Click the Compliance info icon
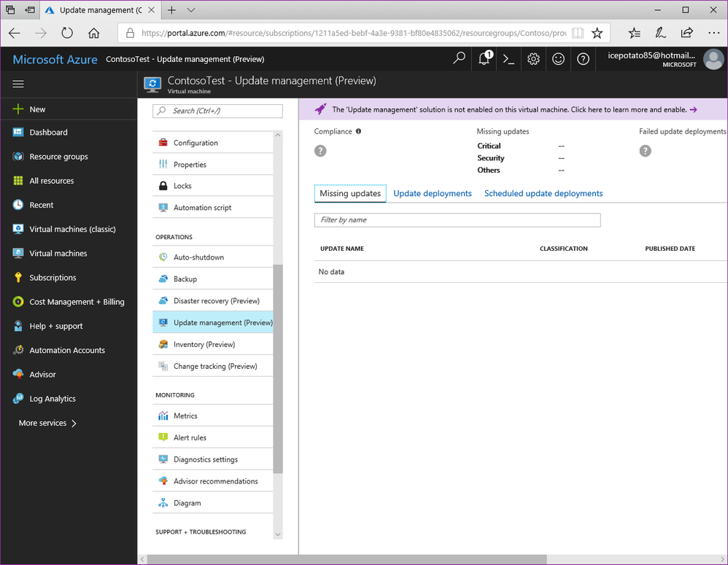The width and height of the screenshot is (728, 565). pos(358,131)
